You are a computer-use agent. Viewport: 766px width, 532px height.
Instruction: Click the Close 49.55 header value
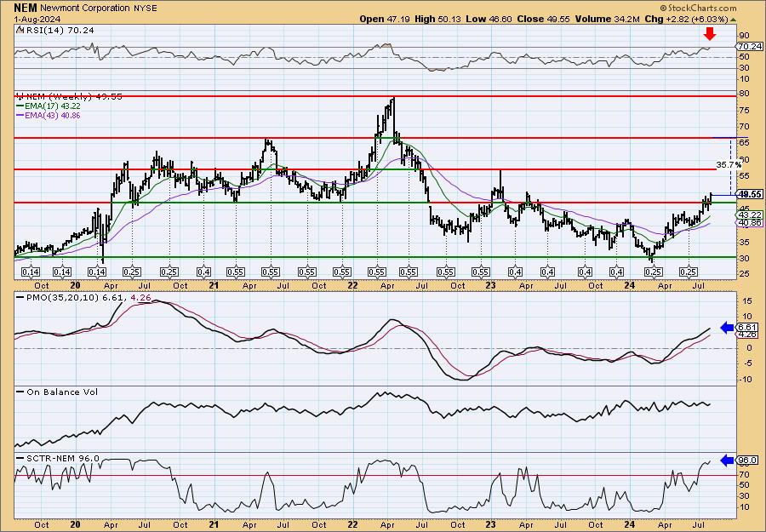click(x=544, y=19)
